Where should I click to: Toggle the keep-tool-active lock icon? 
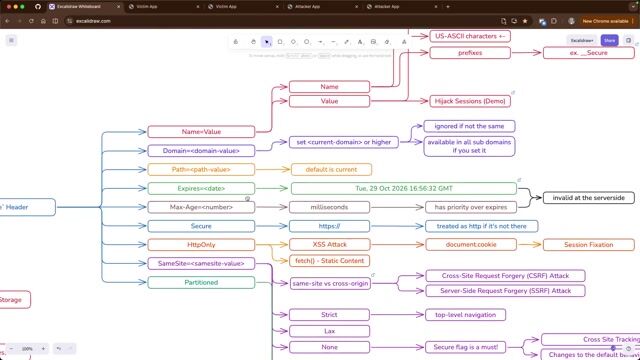point(236,42)
